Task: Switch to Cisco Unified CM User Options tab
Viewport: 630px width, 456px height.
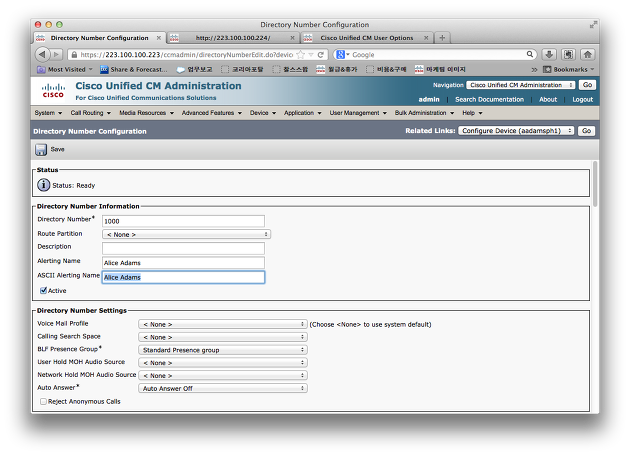Action: pyautogui.click(x=366, y=38)
